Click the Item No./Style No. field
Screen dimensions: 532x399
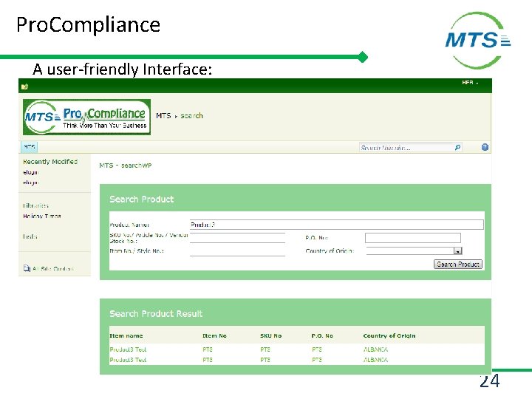(x=237, y=251)
